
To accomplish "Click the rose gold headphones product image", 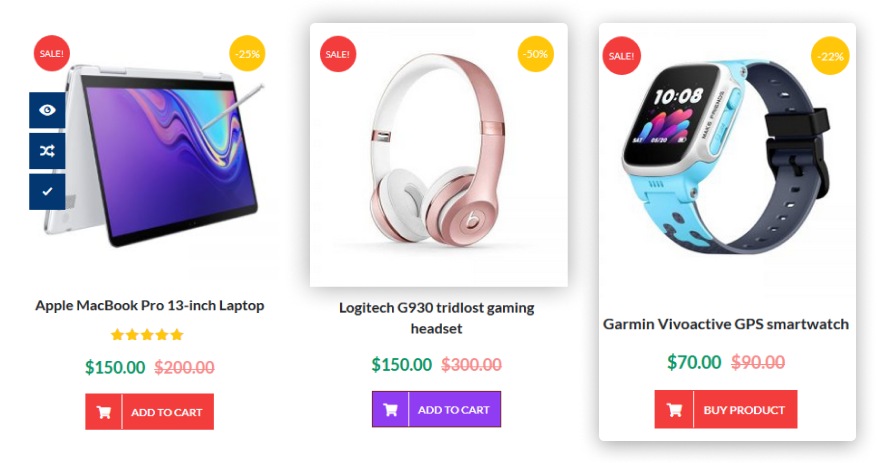I will click(x=438, y=151).
